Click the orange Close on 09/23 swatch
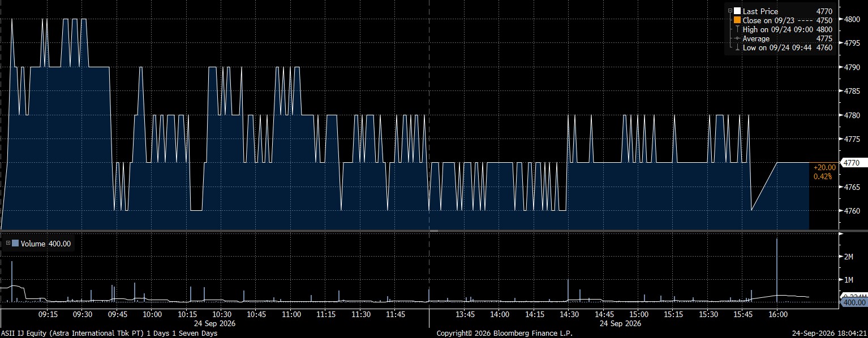 [737, 20]
